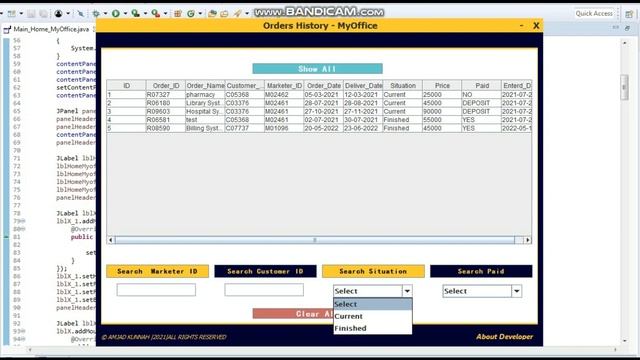Select the R07327 order cell
The width and height of the screenshot is (640, 360).
(166, 94)
